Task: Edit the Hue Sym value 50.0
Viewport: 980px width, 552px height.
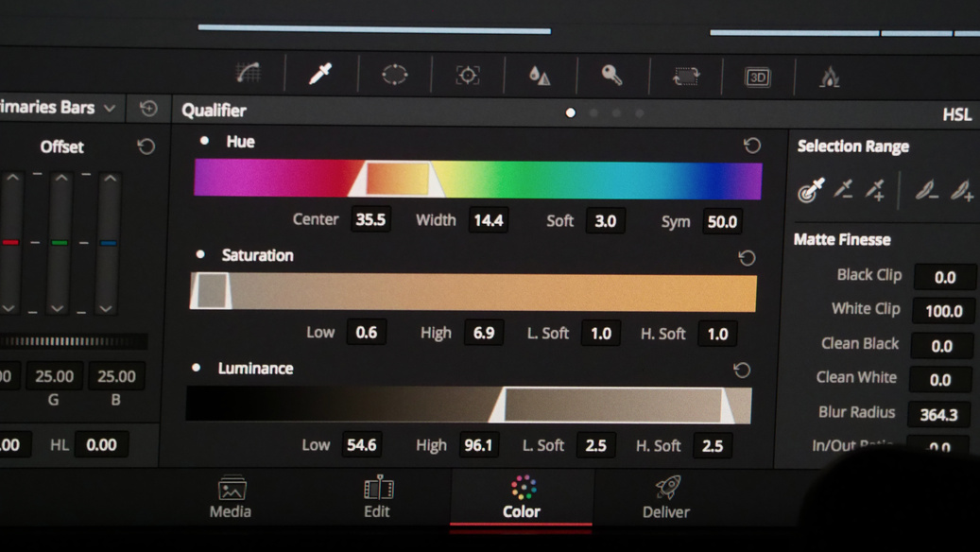Action: click(x=723, y=221)
